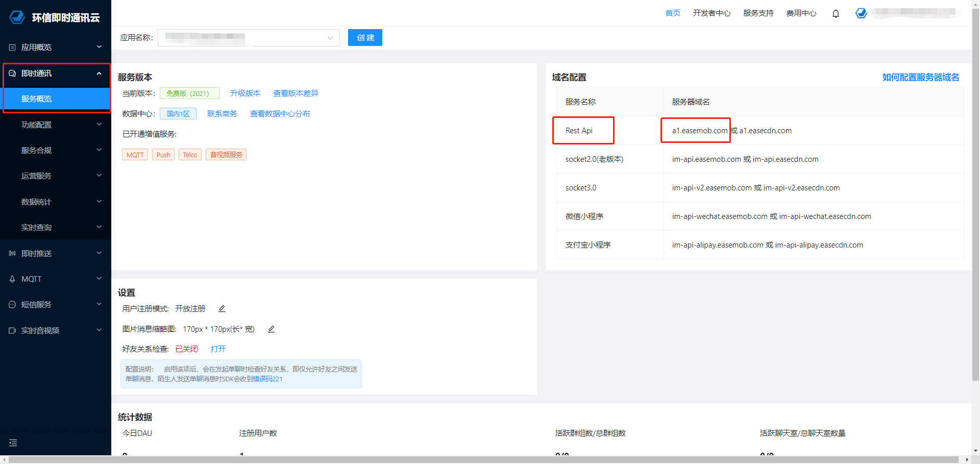This screenshot has width=980, height=464.
Task: Click the 音视频服务 service tag
Action: (226, 155)
